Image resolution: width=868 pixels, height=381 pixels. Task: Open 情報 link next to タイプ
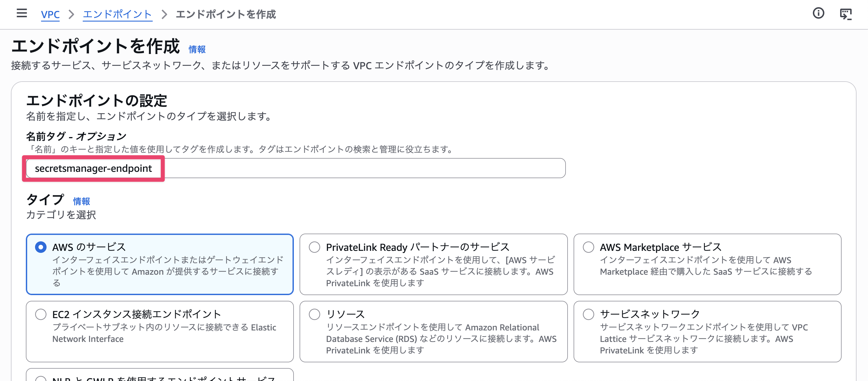(x=82, y=201)
